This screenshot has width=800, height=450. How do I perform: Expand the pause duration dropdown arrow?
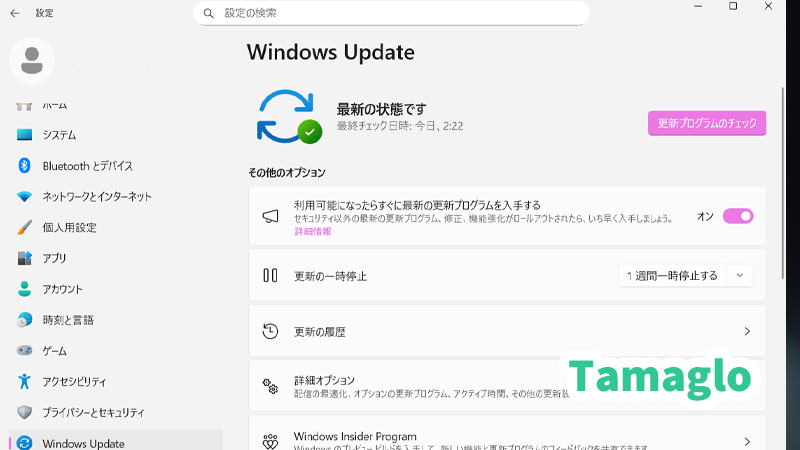[740, 276]
